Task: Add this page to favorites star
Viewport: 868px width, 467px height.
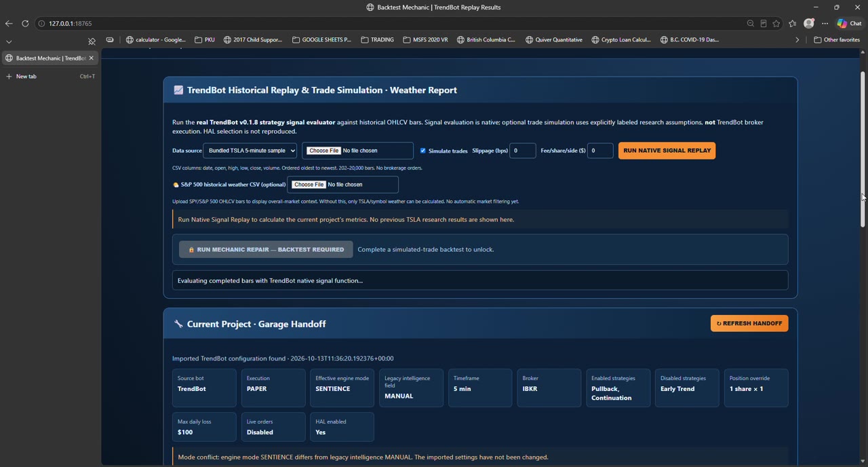Action: pos(776,24)
